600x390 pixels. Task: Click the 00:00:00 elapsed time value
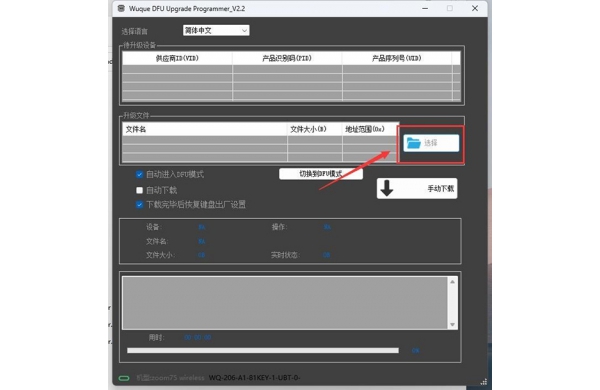[197, 338]
